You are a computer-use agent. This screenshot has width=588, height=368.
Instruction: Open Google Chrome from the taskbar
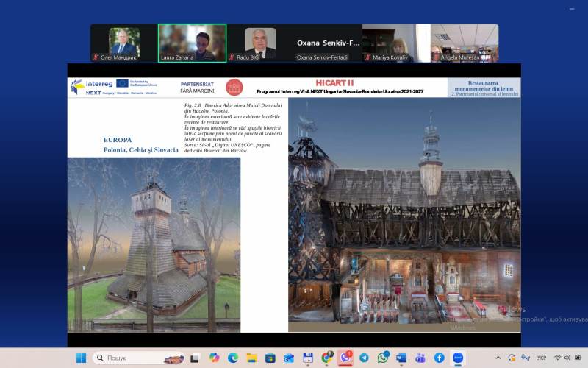tap(326, 358)
